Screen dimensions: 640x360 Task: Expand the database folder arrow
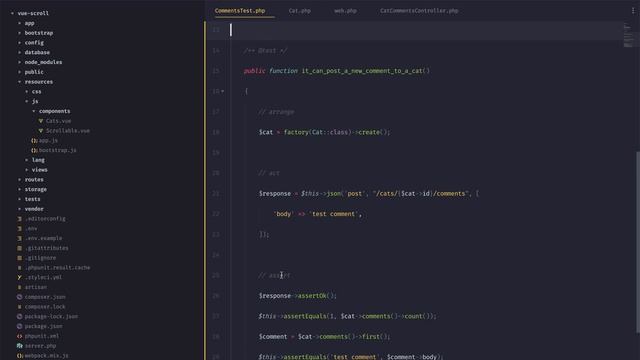(20, 52)
